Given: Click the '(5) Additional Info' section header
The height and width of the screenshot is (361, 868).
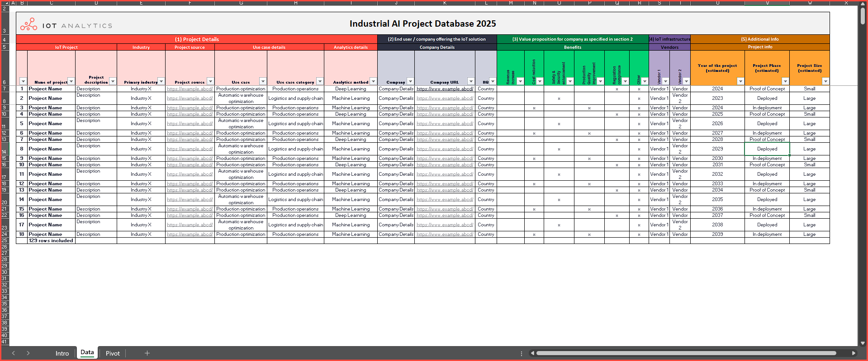Looking at the screenshot, I should pyautogui.click(x=760, y=39).
